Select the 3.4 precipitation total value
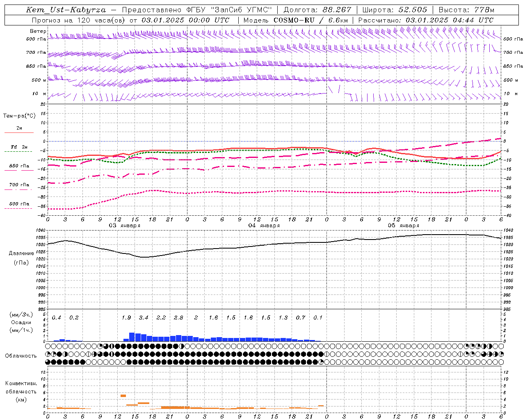 [144, 318]
